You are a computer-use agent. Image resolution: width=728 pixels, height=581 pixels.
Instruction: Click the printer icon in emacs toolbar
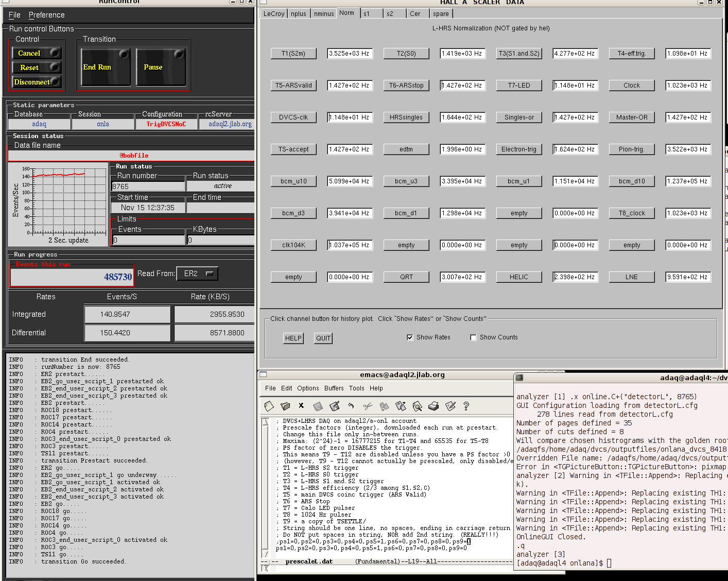point(434,406)
